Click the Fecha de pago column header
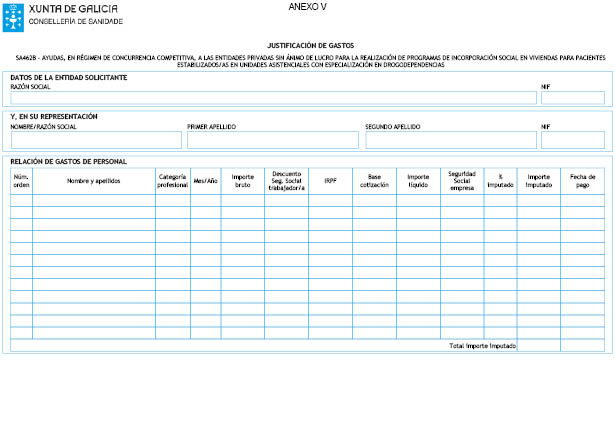This screenshot has height=439, width=615. point(582,181)
